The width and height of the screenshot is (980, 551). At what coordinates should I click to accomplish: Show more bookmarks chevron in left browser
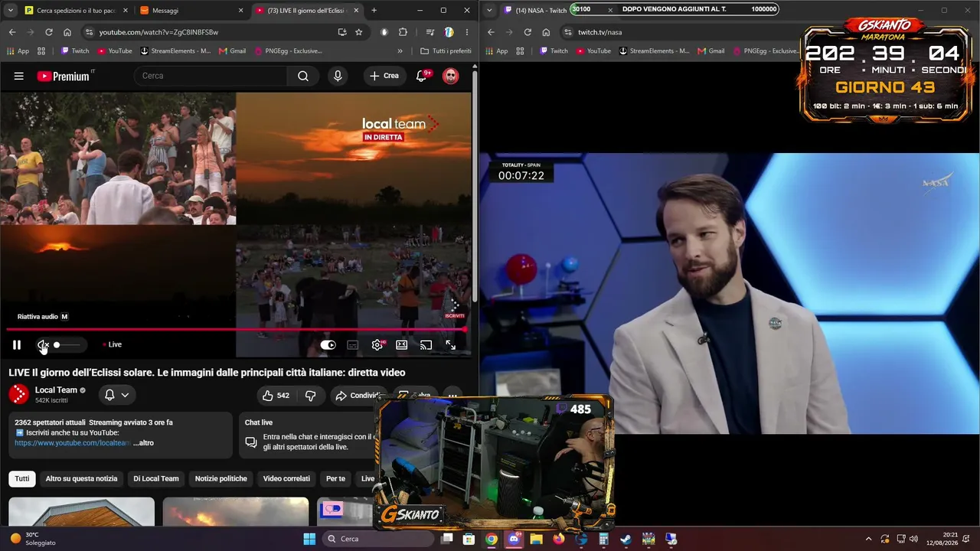point(400,51)
